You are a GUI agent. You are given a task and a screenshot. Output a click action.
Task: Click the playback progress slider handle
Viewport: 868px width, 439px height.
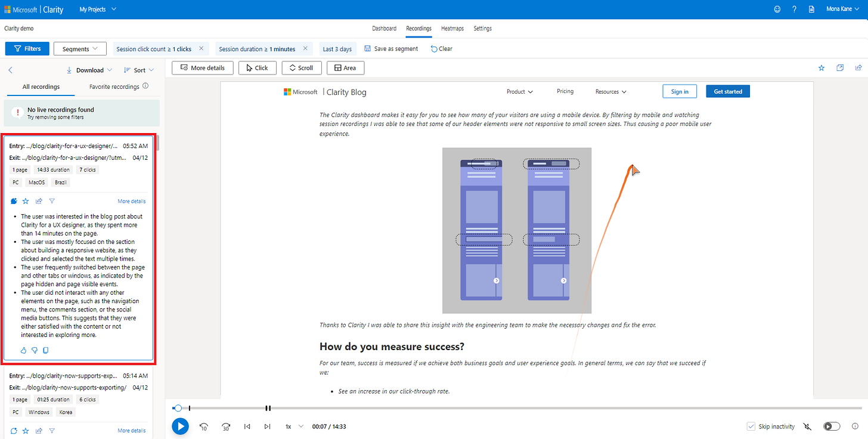tap(178, 408)
